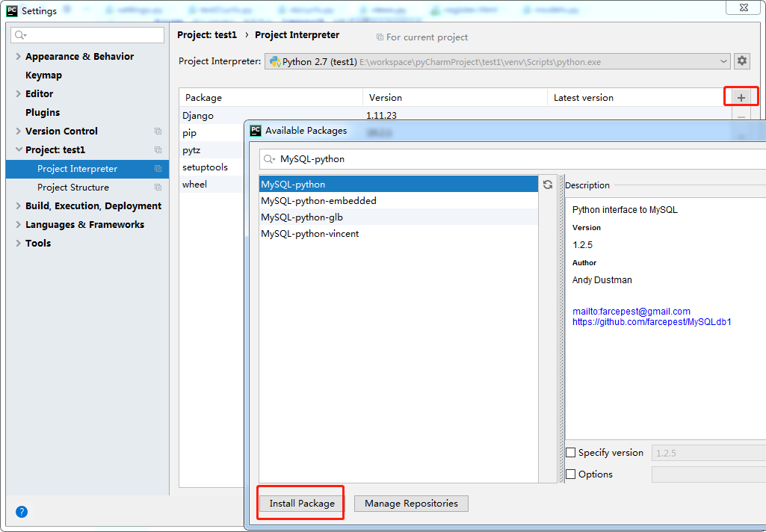Click the Available Packages search box
Viewport: 766px width, 532px height.
tap(513, 159)
